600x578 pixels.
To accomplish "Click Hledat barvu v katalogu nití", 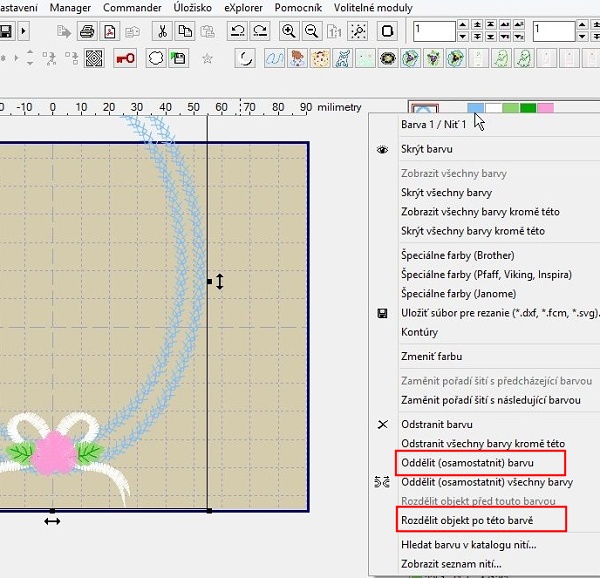I will tap(468, 545).
